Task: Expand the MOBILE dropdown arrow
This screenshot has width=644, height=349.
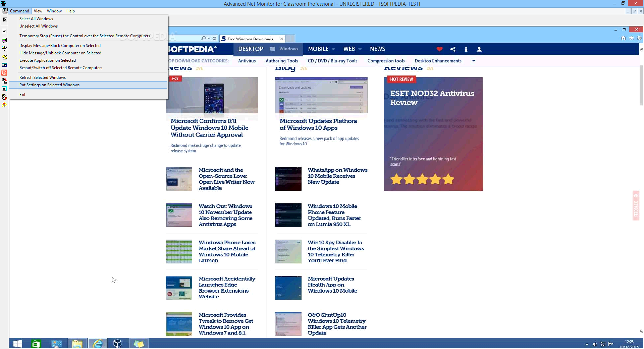Action: pyautogui.click(x=333, y=49)
